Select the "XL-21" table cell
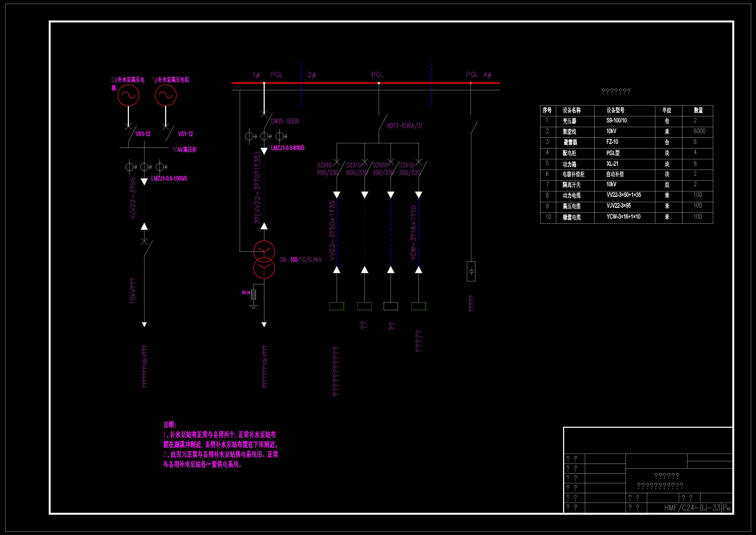This screenshot has height=535, width=756. [x=612, y=164]
